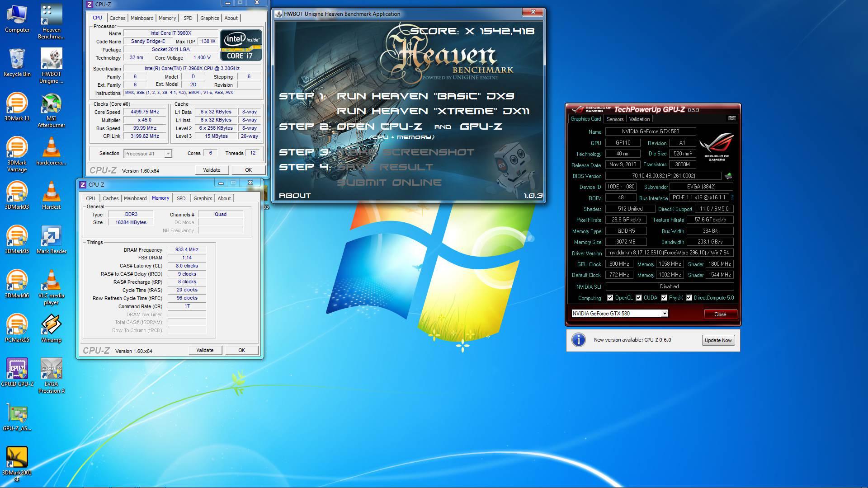Click the info icon in GPU-Z update notice
The image size is (868, 488).
[579, 340]
